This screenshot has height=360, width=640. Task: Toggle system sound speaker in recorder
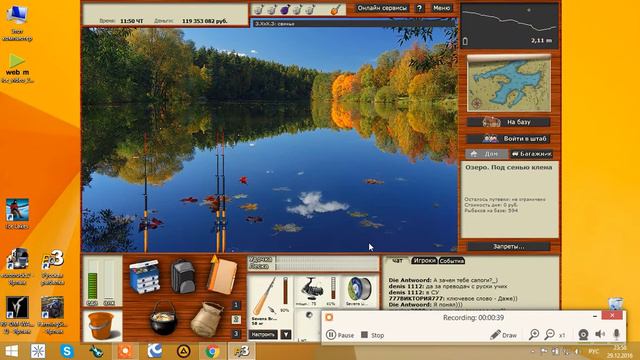600,334
